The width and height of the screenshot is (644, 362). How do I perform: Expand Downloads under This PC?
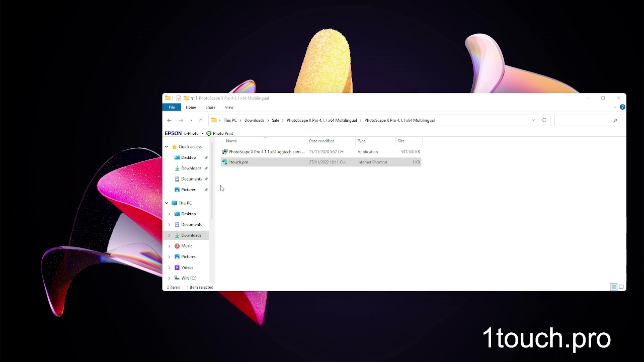point(169,235)
